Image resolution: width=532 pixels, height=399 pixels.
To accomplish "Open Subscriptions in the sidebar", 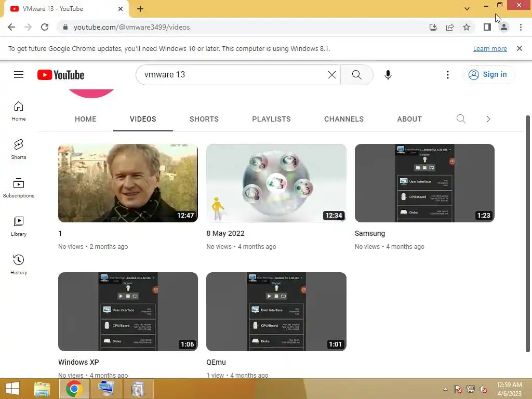I will point(19,188).
